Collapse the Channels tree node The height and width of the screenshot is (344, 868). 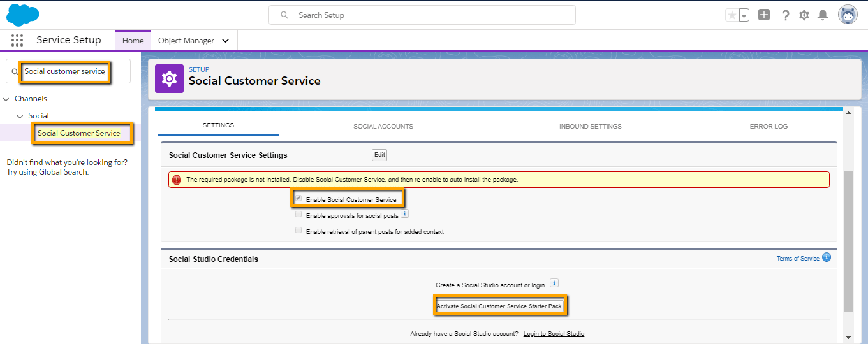[x=6, y=99]
